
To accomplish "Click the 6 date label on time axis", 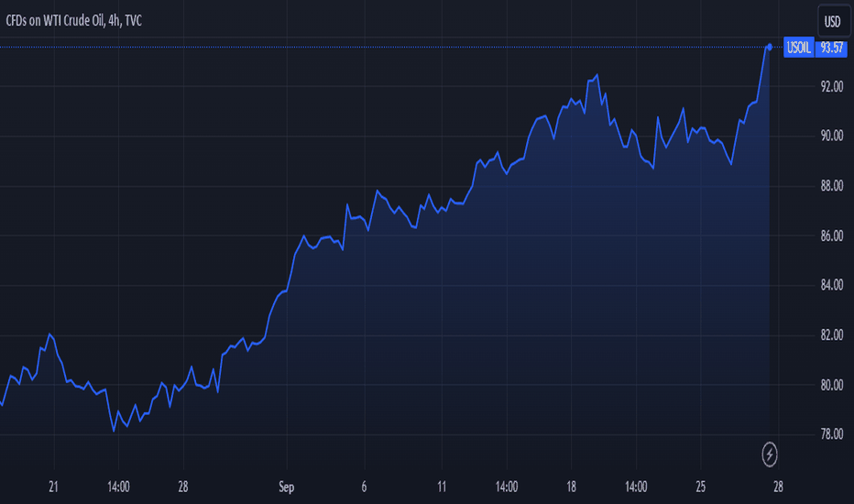I will pos(364,487).
